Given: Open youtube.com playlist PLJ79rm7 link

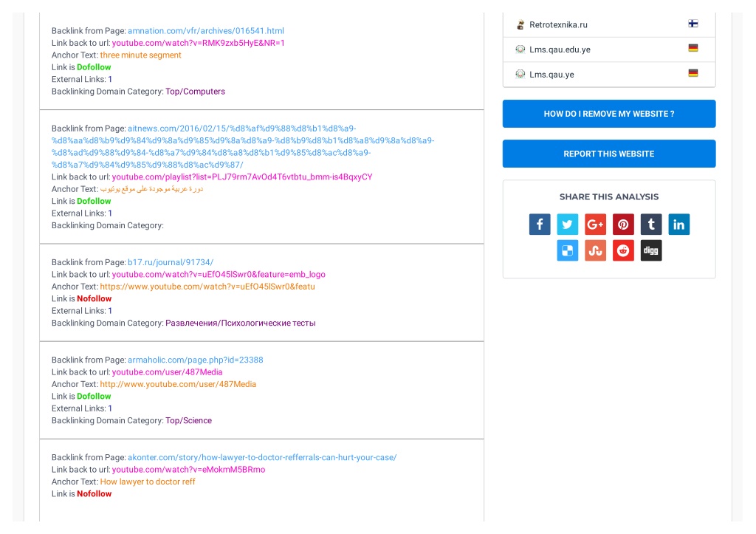Looking at the screenshot, I should coord(242,177).
